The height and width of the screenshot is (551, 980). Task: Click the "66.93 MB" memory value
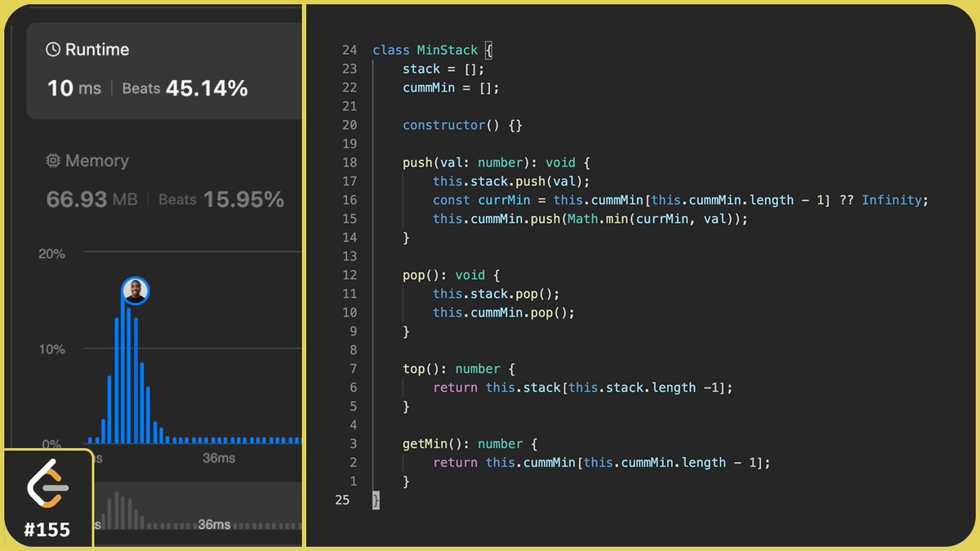[x=91, y=198]
